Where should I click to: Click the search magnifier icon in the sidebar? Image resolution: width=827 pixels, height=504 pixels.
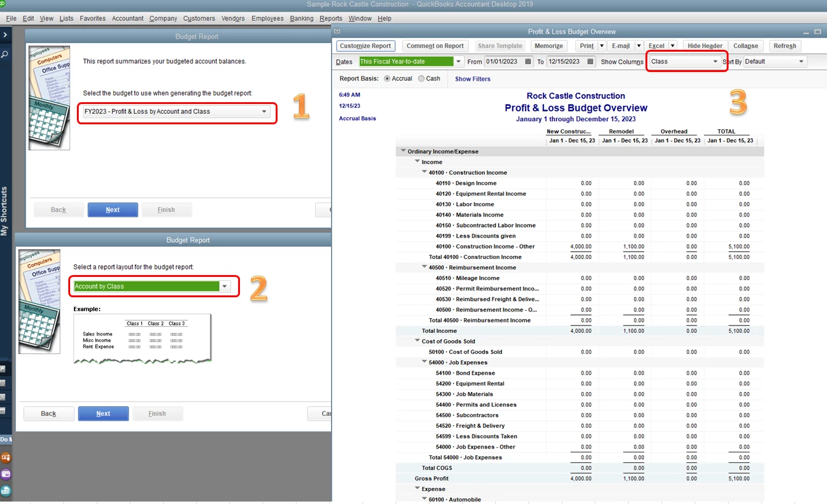point(5,54)
